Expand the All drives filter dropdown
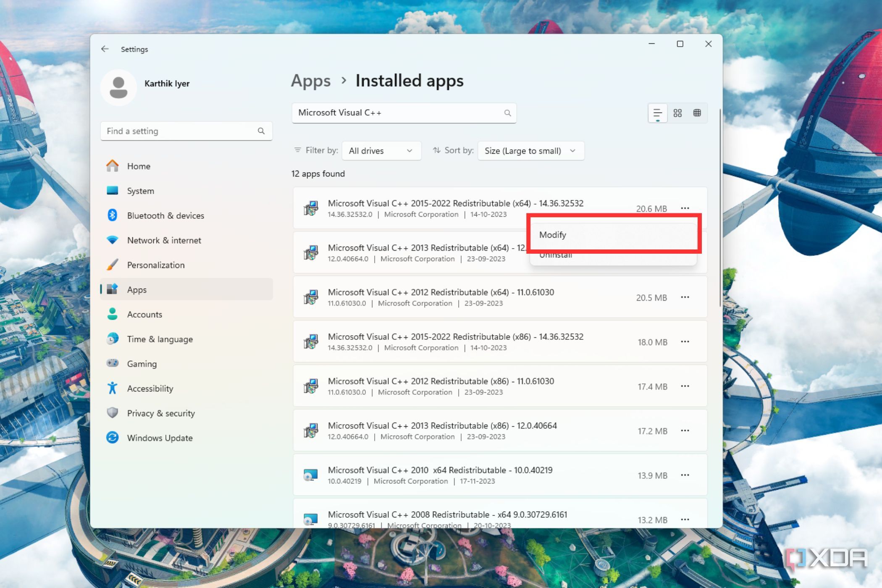 pos(381,151)
